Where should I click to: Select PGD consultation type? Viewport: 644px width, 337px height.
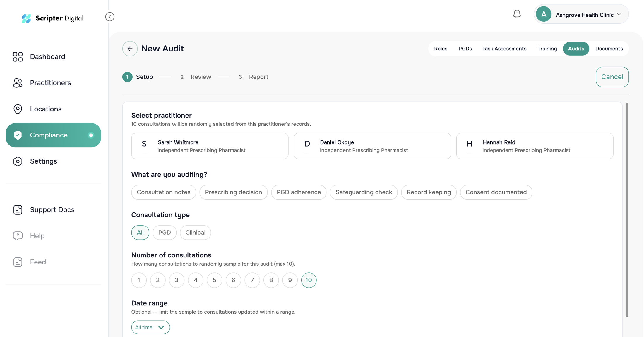[165, 233]
